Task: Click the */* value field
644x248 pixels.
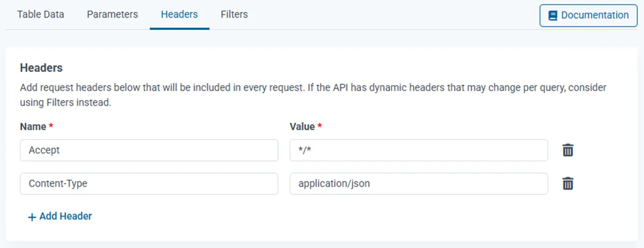Action: [418, 150]
